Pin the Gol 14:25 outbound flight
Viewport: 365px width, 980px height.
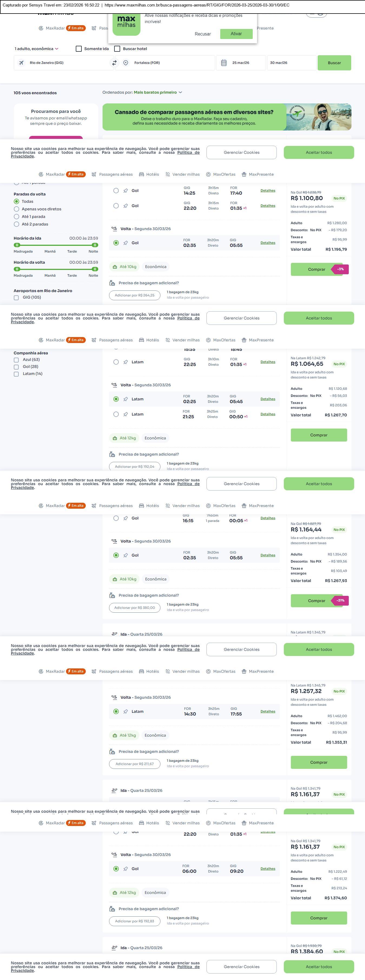(126, 191)
